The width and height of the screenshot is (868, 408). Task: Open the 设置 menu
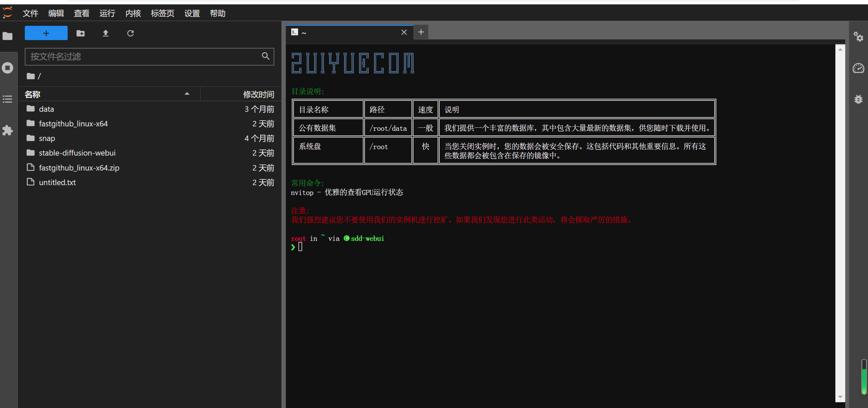click(x=192, y=13)
